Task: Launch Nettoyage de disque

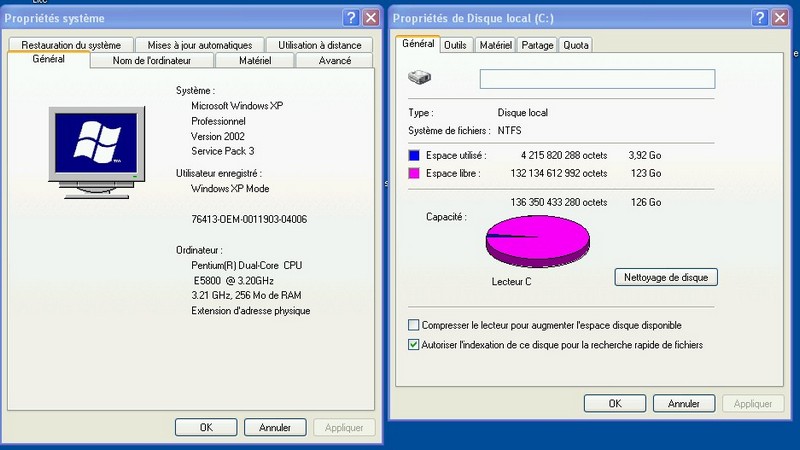Action: [x=666, y=278]
